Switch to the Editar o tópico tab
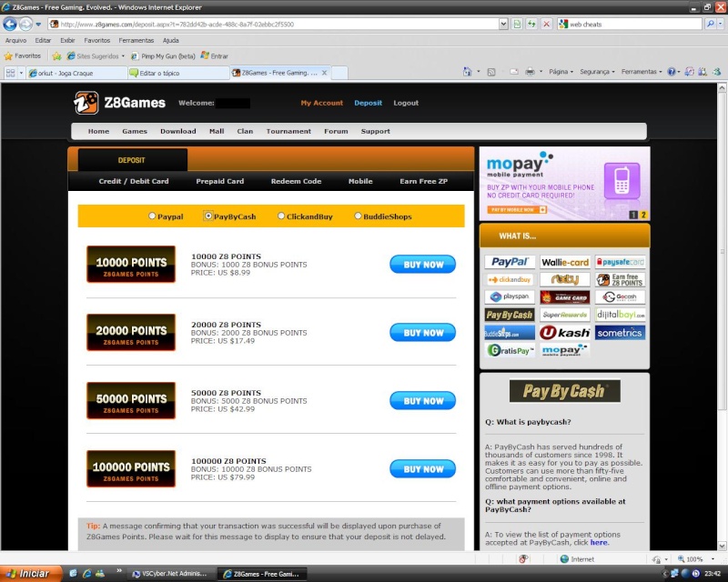This screenshot has width=728, height=582. coord(178,73)
